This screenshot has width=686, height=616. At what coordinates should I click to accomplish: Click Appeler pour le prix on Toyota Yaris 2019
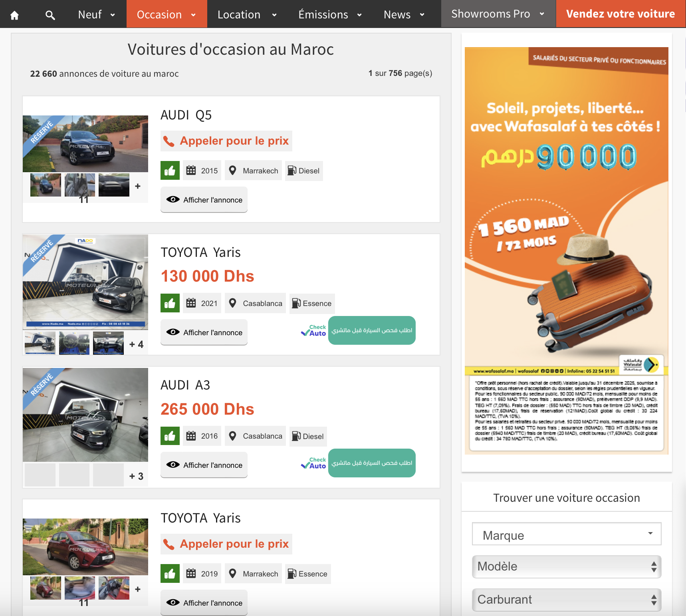(226, 544)
